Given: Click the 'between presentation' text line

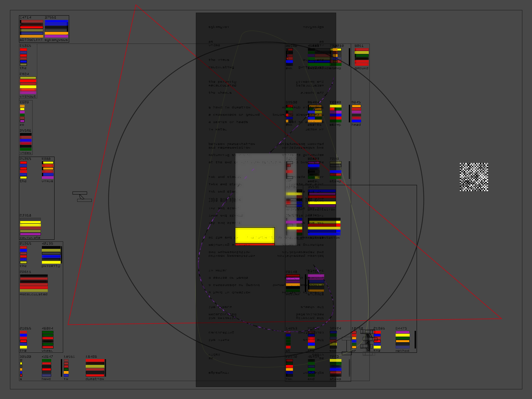Looking at the screenshot, I should [232, 144].
